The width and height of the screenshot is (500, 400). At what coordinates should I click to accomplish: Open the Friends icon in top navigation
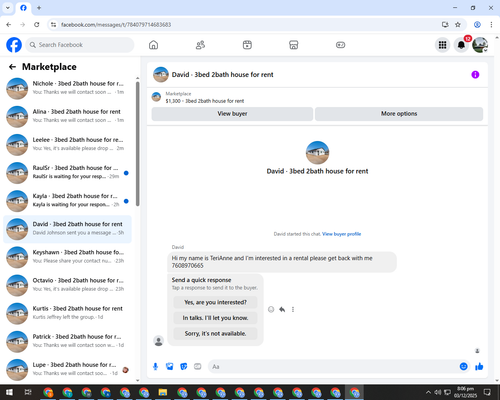(200, 45)
